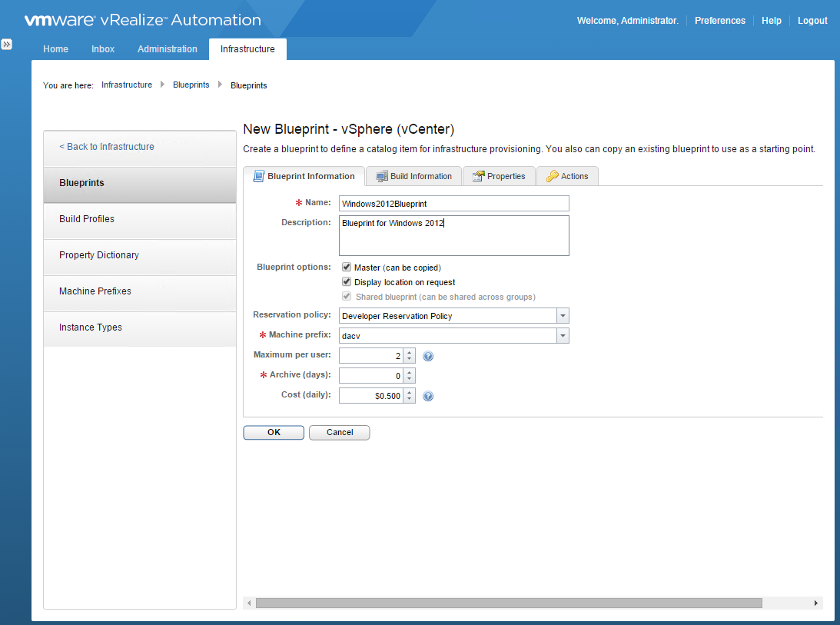Image resolution: width=840 pixels, height=625 pixels.
Task: Decrease Cost (daily) value
Action: [x=410, y=399]
